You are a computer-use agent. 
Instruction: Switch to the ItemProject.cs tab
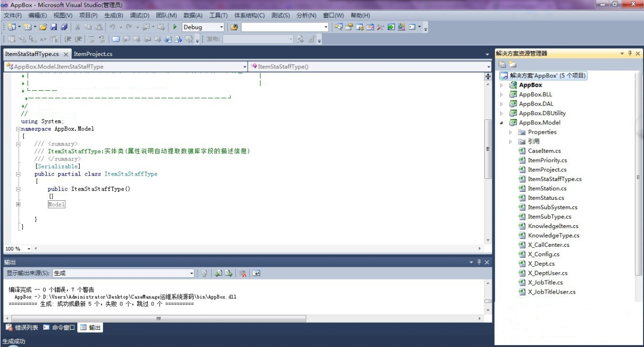pyautogui.click(x=93, y=54)
